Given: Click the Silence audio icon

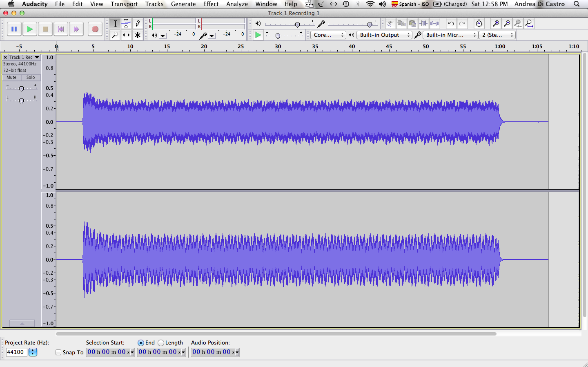Looking at the screenshot, I should tap(434, 24).
